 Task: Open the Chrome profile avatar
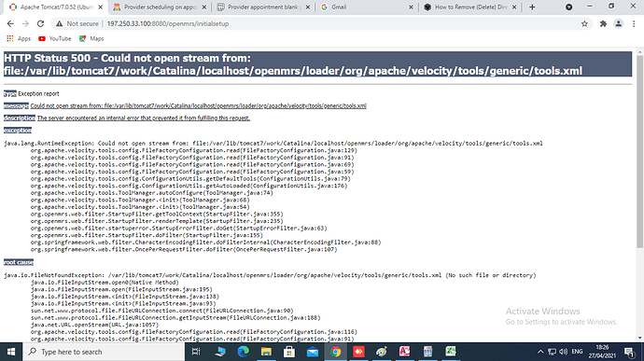point(618,24)
